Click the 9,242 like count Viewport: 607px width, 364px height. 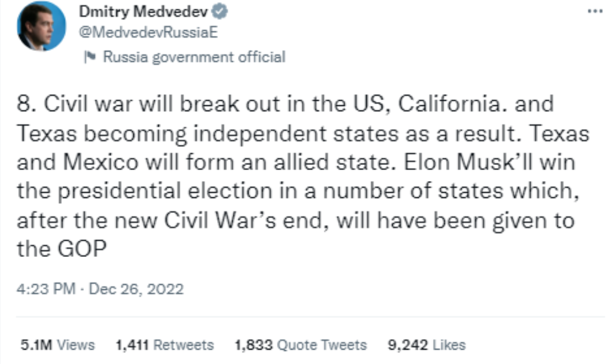coord(405,345)
